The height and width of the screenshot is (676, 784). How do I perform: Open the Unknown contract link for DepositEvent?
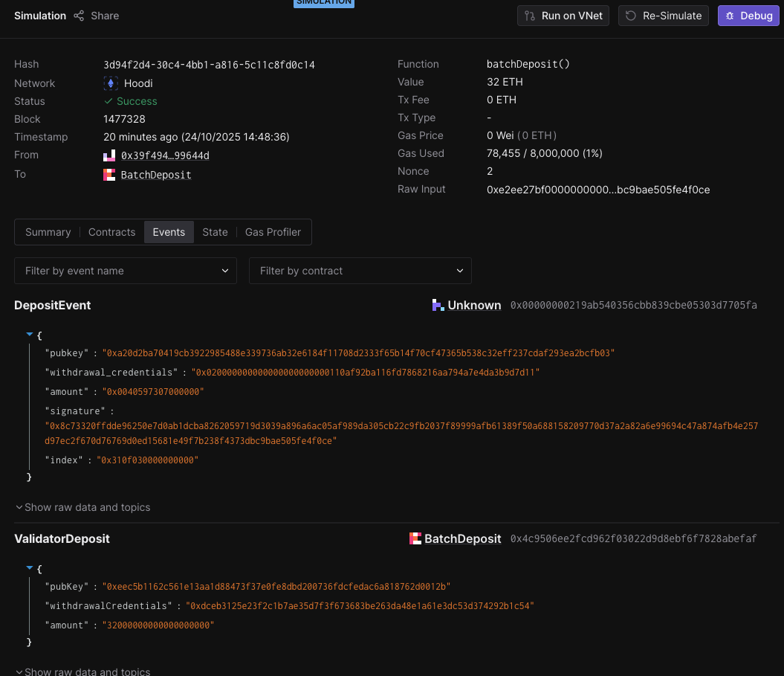pos(474,305)
